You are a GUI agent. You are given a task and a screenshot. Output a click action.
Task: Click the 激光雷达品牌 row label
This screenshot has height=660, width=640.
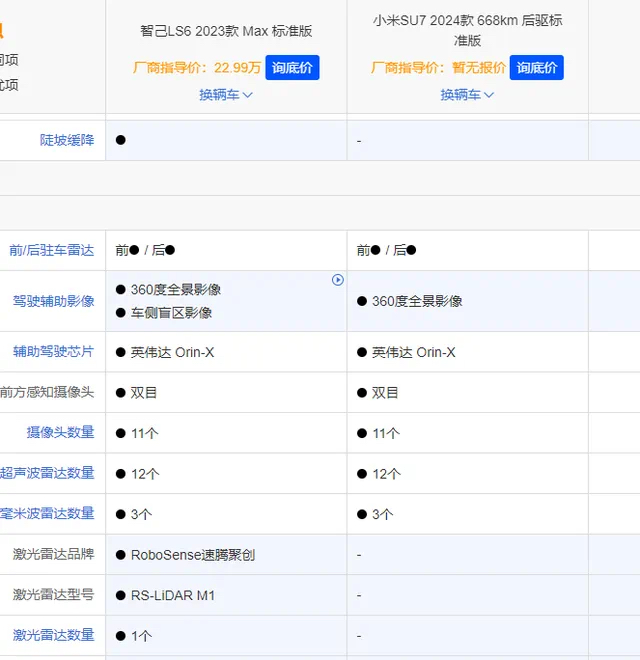pos(53,554)
